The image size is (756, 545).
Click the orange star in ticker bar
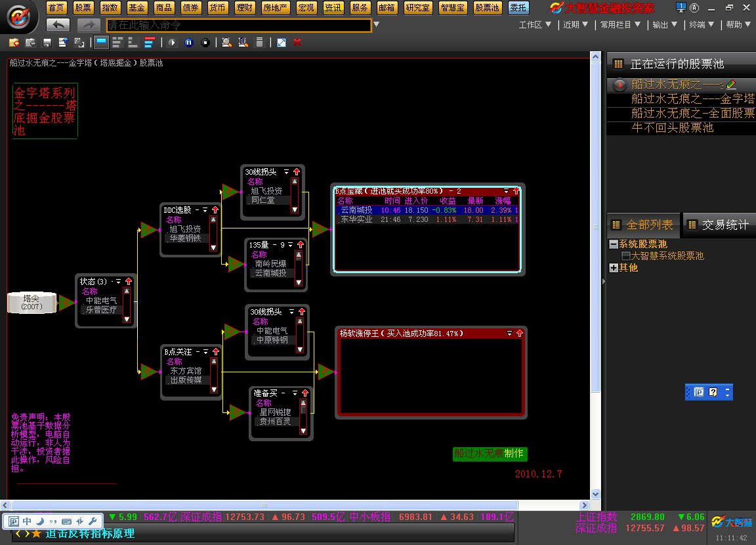[x=36, y=533]
